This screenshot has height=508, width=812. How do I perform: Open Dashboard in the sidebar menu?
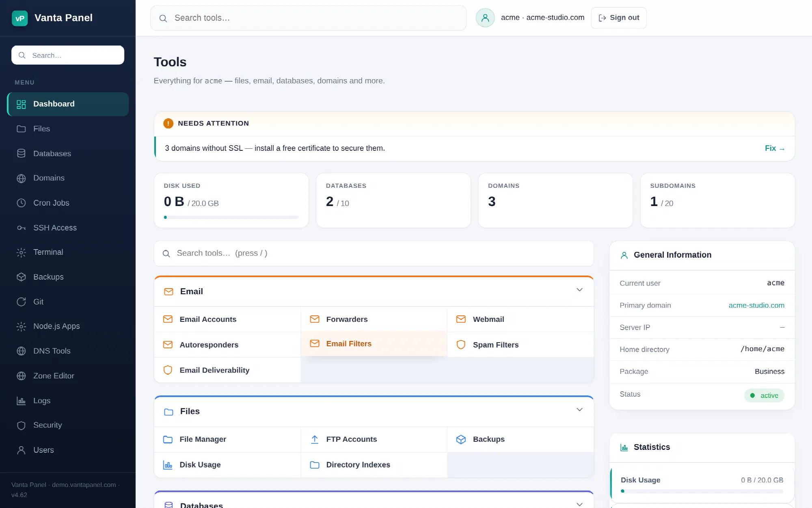68,104
